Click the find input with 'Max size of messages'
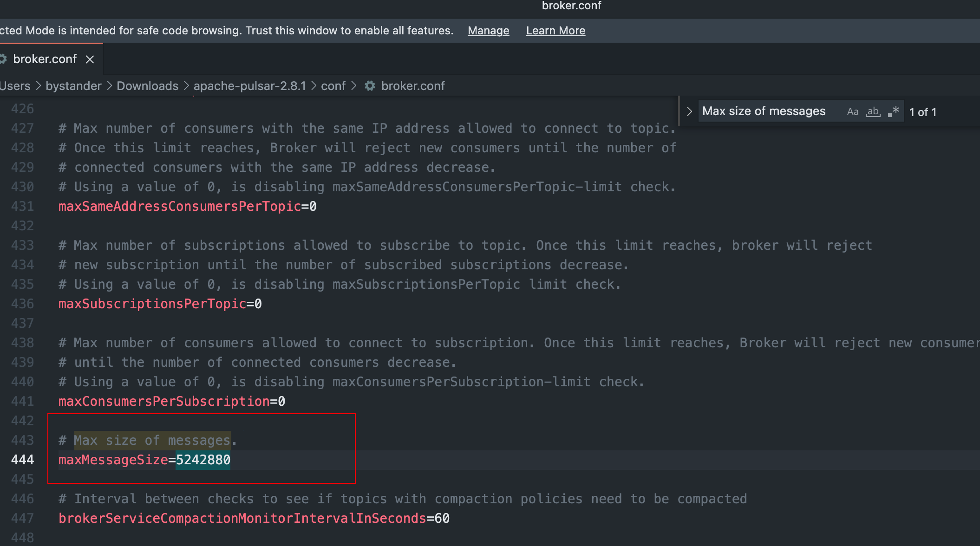 [x=764, y=111]
